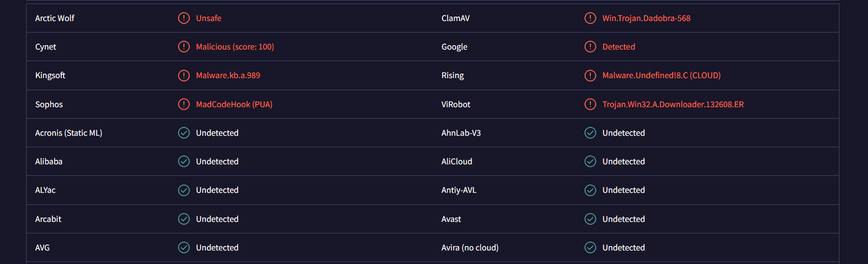Click the Malware.Undefined!8.C (CLOUD) result
Image resolution: width=868 pixels, height=264 pixels.
click(x=661, y=75)
